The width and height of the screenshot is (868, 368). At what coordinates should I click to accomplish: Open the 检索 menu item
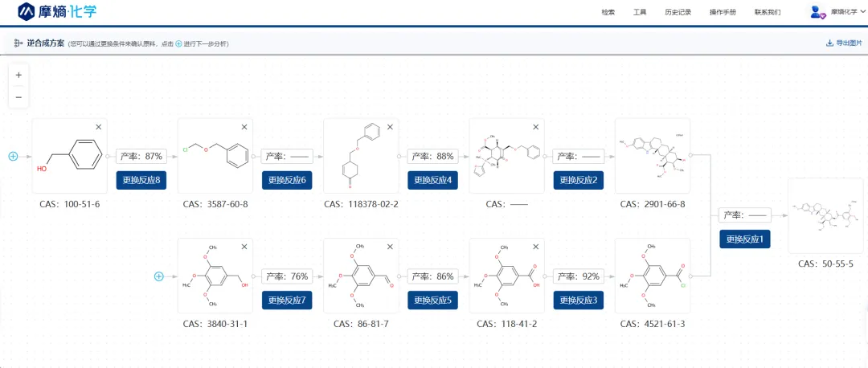[x=608, y=12]
